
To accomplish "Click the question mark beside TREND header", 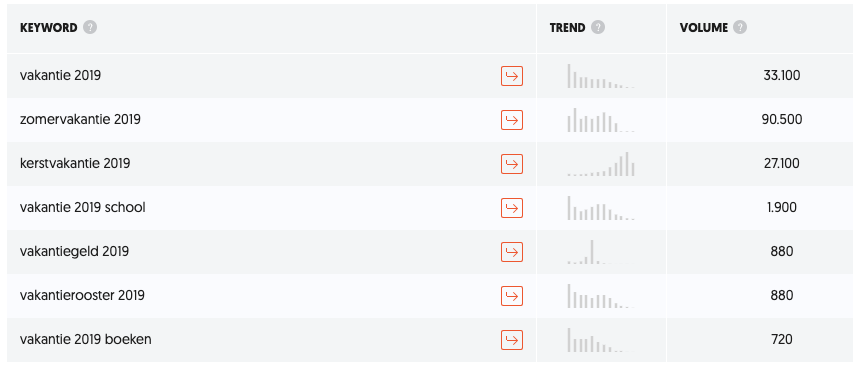I will coord(598,27).
